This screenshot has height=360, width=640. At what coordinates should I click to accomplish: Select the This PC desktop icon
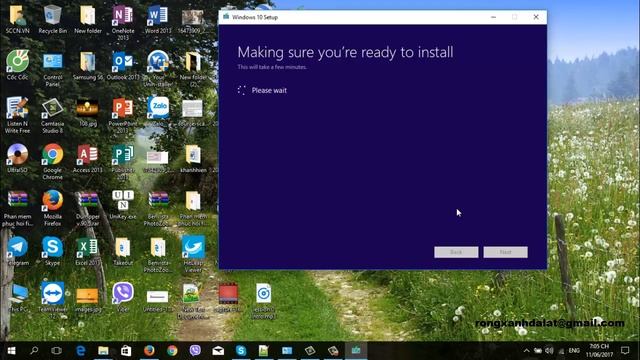click(17, 298)
